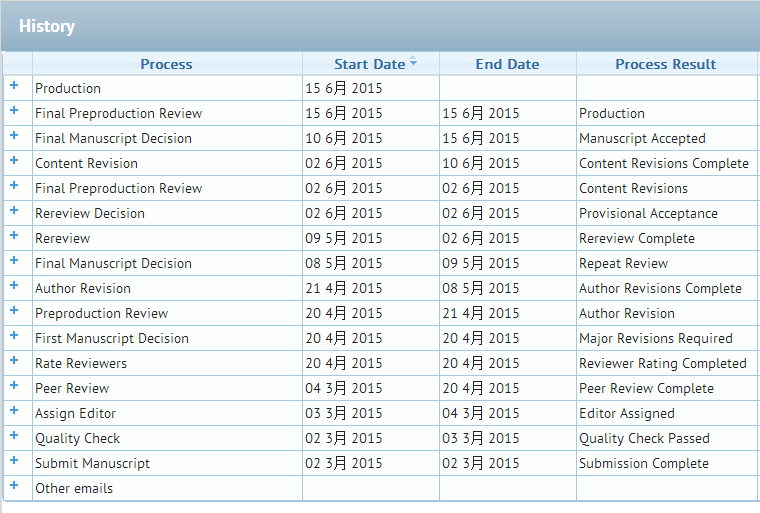The image size is (760, 513).
Task: Sort by the End Date column header
Action: 507,64
